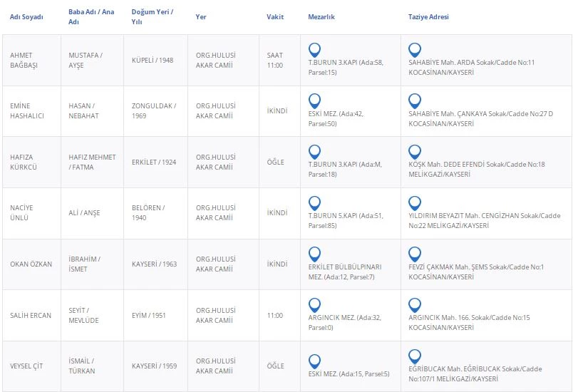
Task: Select the Vakit column header
Action: point(275,16)
